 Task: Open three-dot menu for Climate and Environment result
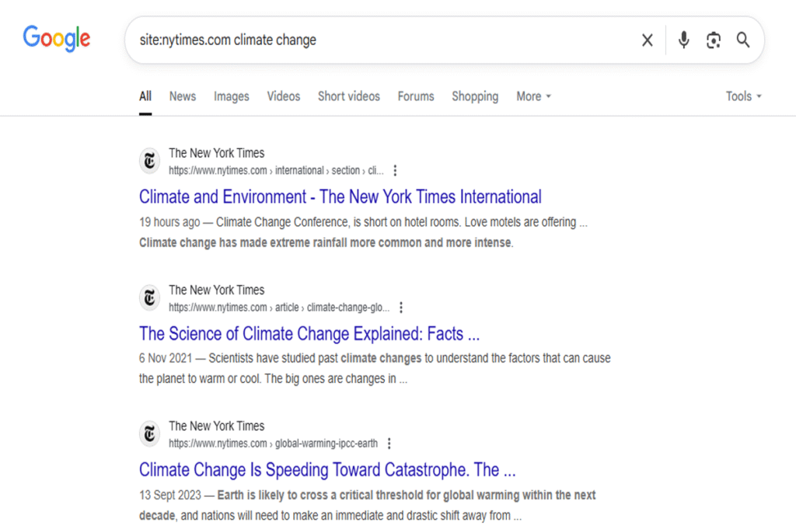[x=395, y=170]
